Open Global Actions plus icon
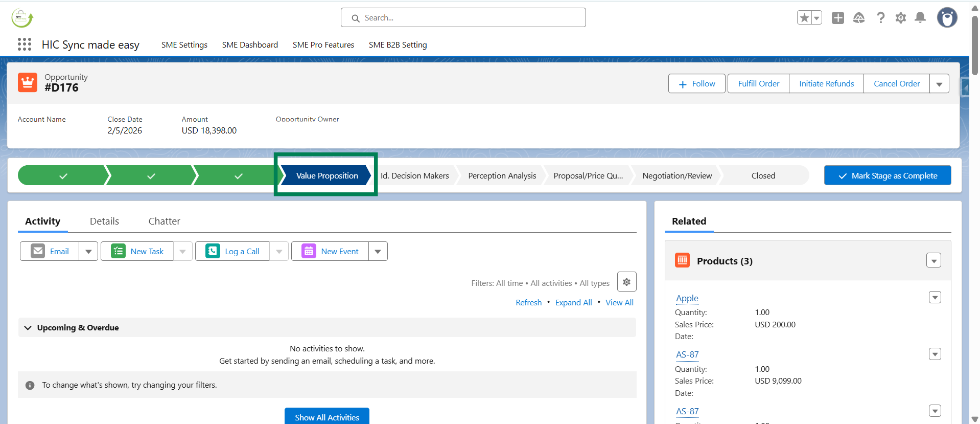This screenshot has width=980, height=424. pos(838,18)
